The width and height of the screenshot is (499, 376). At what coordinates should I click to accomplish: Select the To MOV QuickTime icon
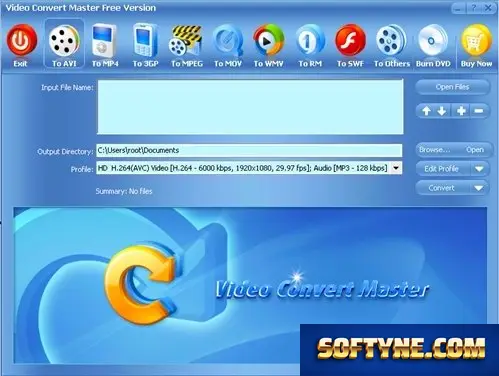tap(228, 41)
